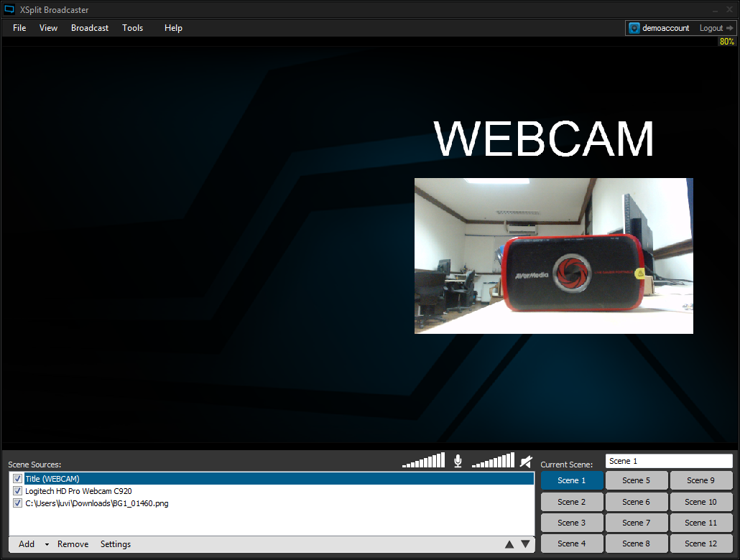The image size is (740, 560).
Task: Move selected source down with arrow
Action: 525,544
